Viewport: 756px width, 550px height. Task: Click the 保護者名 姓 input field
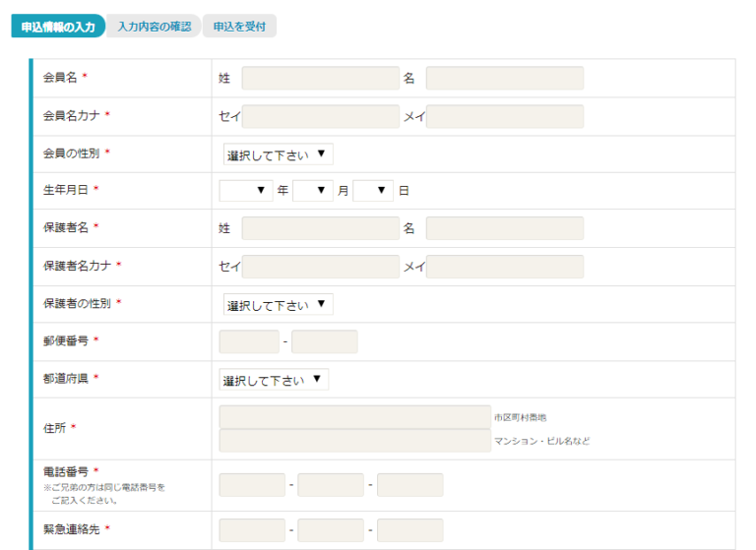[x=320, y=229]
